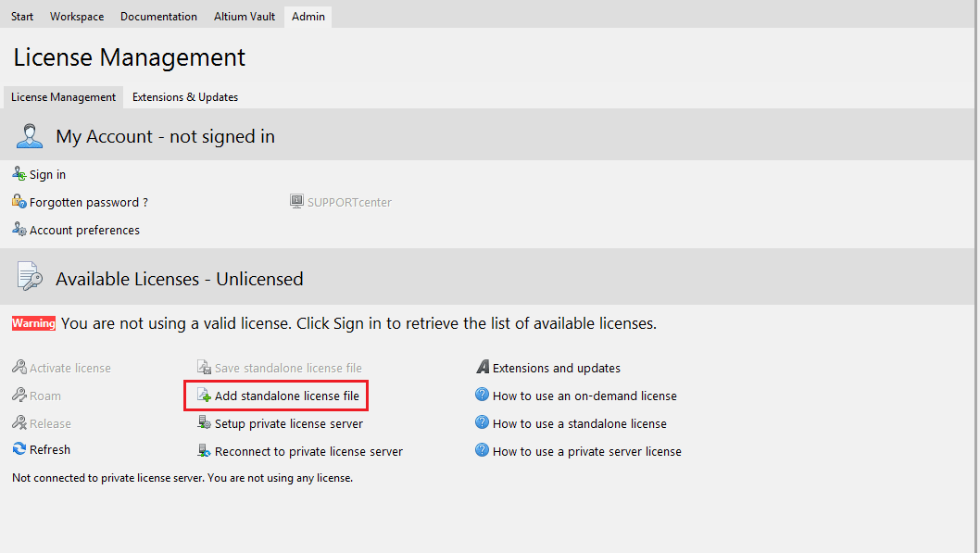Click the Extensions and updates Altium icon

(483, 368)
